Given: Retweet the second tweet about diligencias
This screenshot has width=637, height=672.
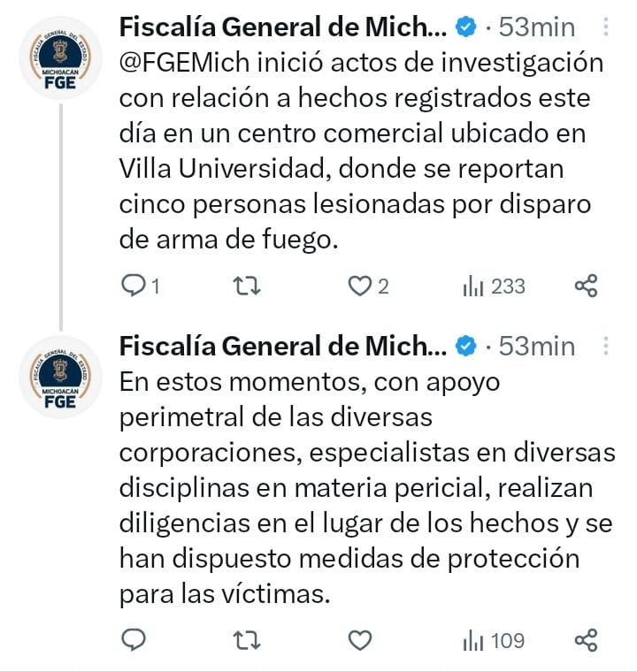Looking at the screenshot, I should (247, 640).
